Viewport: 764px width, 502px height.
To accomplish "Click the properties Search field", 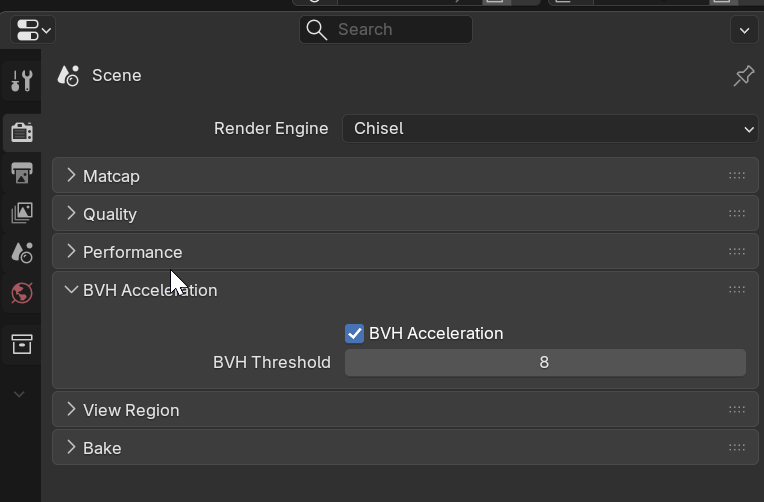I will pos(386,30).
